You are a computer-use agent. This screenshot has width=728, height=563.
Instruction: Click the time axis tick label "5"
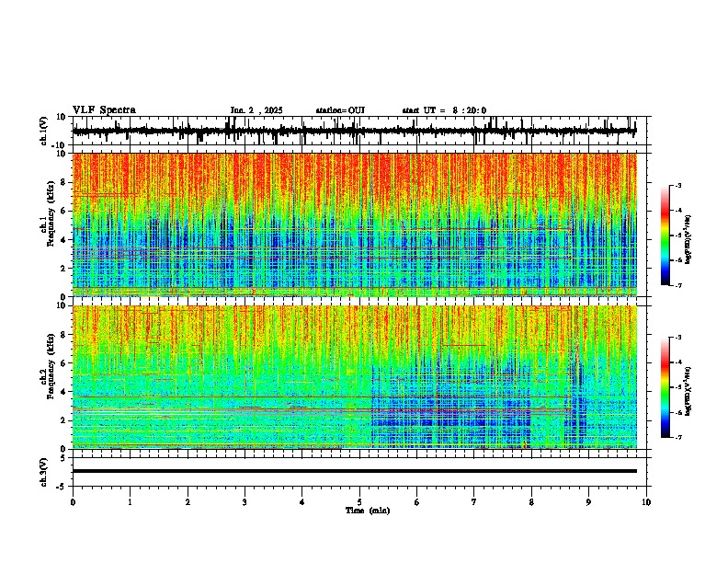359,502
